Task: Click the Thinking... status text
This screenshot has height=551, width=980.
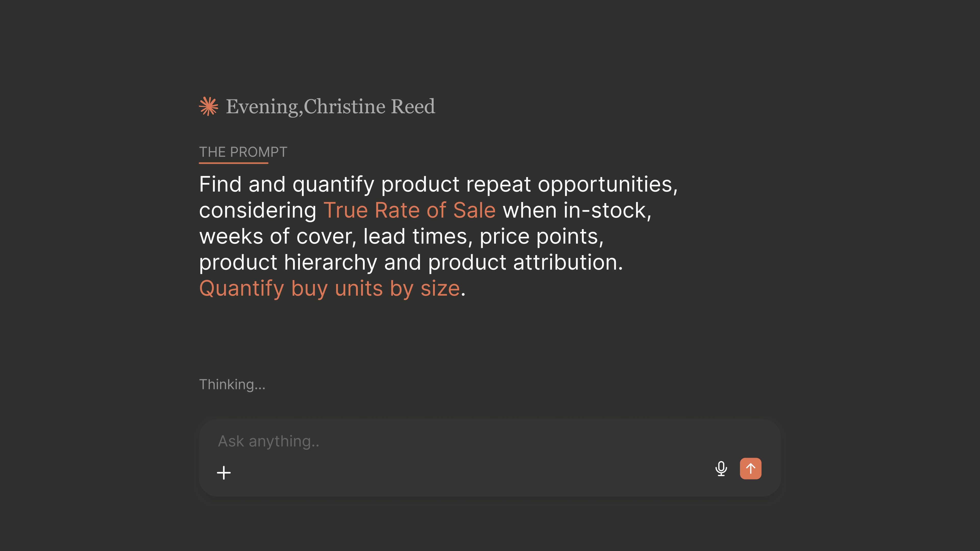Action: coord(232,384)
